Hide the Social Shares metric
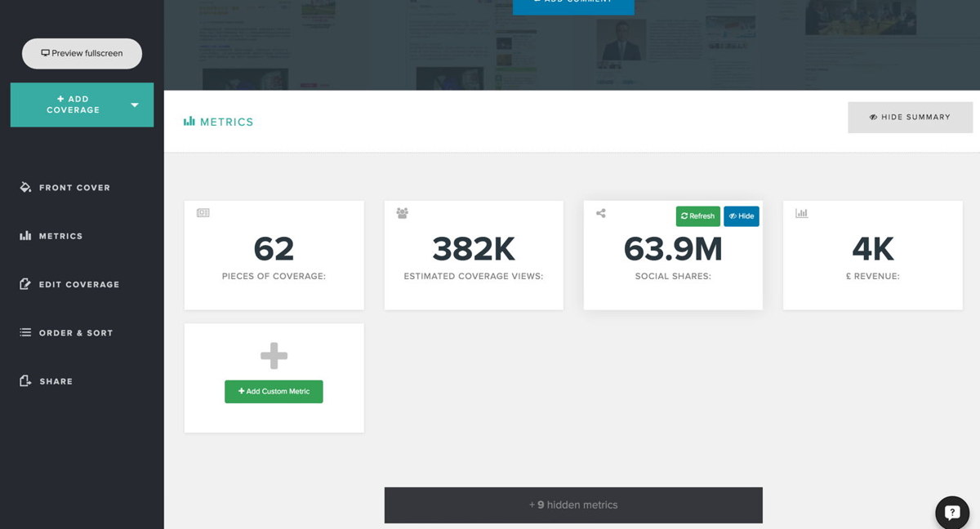This screenshot has height=529, width=980. click(741, 216)
